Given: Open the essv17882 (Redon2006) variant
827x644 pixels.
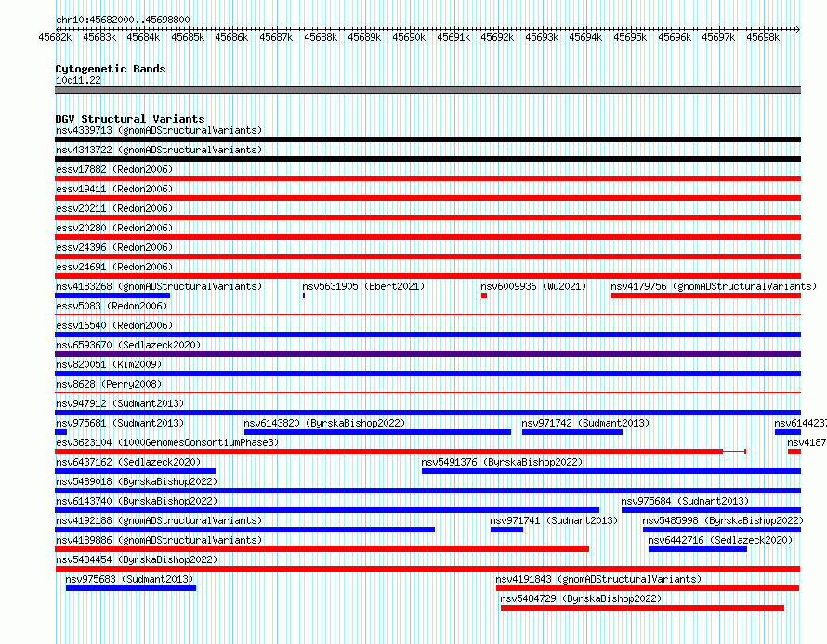Looking at the screenshot, I should point(114,169).
